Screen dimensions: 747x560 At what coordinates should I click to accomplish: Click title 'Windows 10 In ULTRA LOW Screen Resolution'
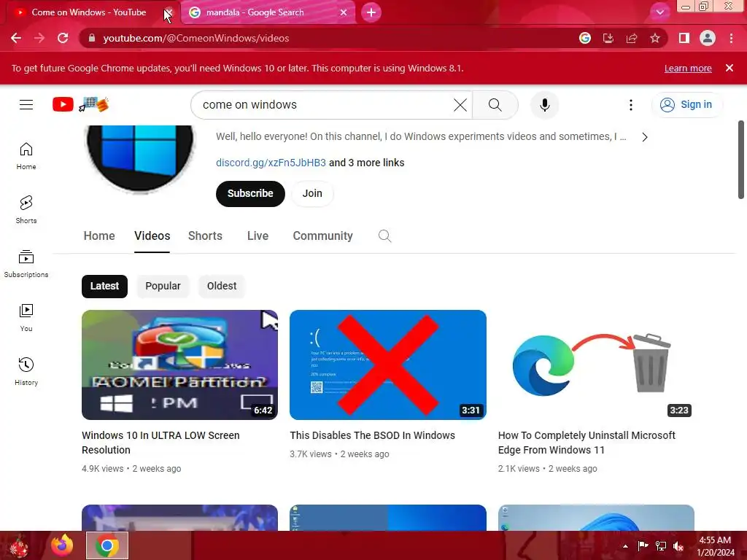[160, 443]
